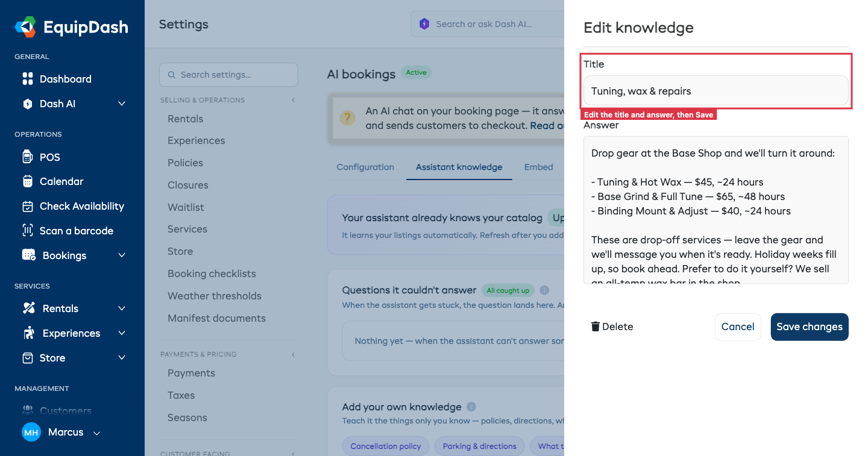Select the Cancellation policy chip

pos(386,446)
